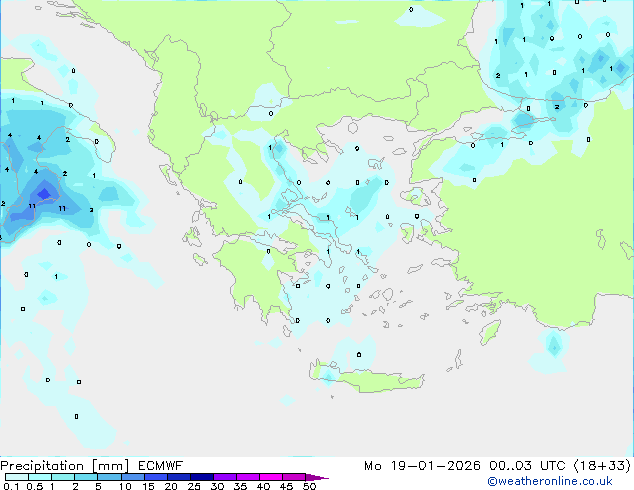Click the 5–10 mm legend swatch
This screenshot has height=490, width=634.
109,477
